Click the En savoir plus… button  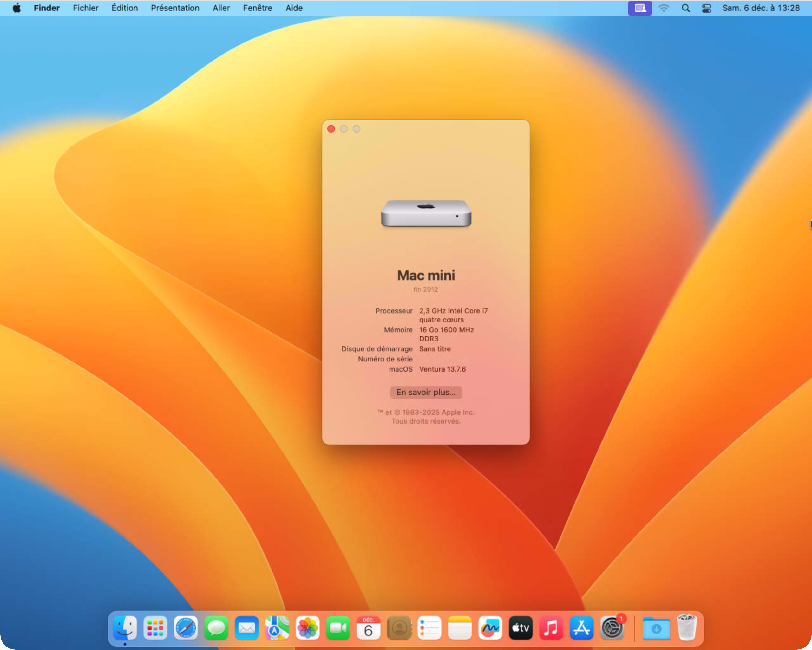click(x=426, y=392)
